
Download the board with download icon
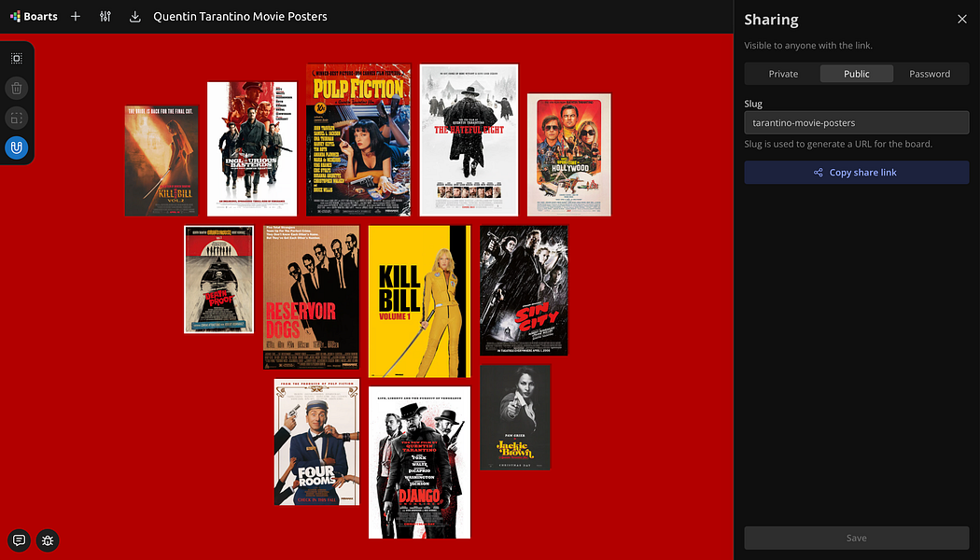(x=134, y=16)
